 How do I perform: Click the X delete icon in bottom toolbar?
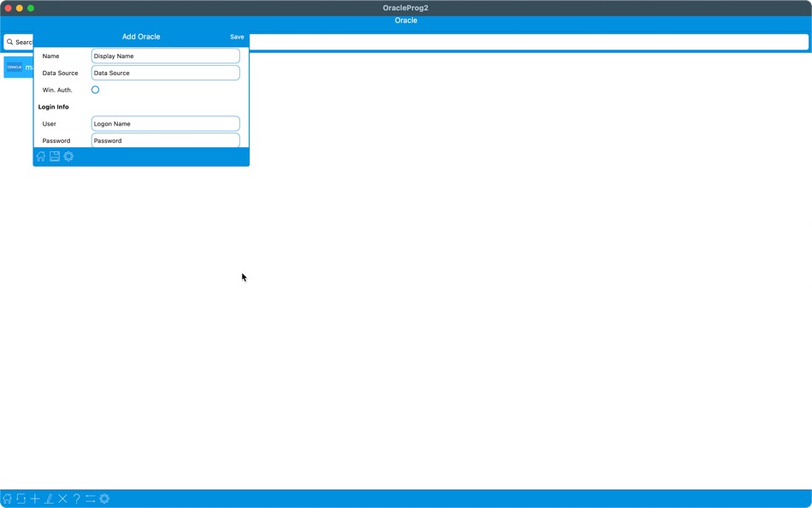(62, 499)
